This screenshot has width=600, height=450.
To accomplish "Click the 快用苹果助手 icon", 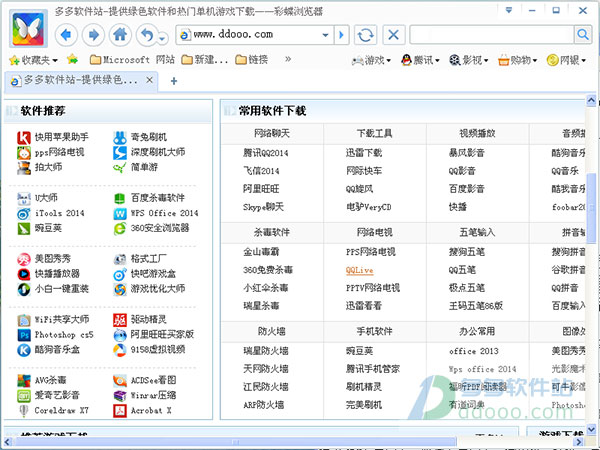I will click(24, 137).
